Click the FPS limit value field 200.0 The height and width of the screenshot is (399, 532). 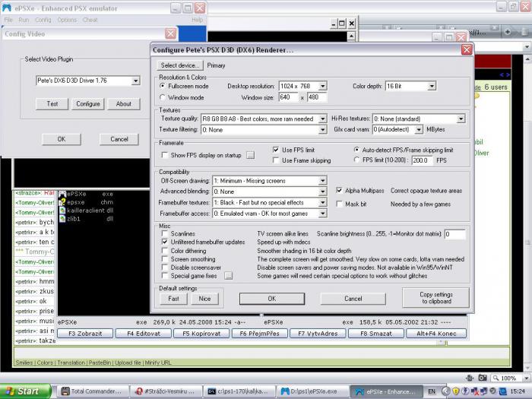click(422, 160)
